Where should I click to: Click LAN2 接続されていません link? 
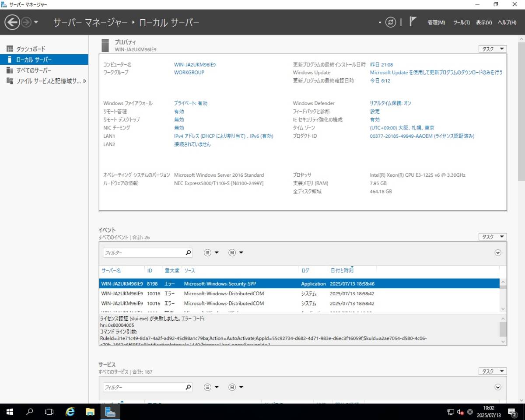192,144
